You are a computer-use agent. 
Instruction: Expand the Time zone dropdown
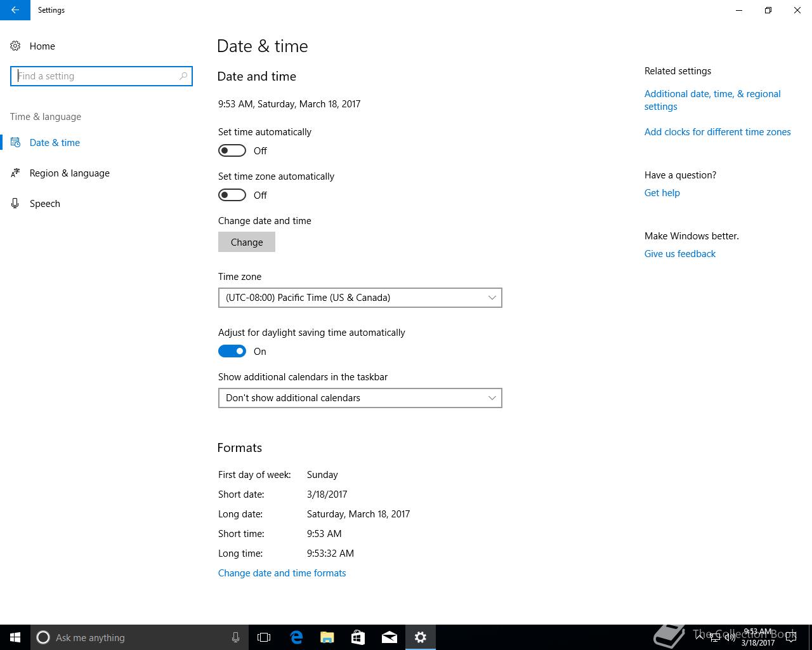pos(360,298)
